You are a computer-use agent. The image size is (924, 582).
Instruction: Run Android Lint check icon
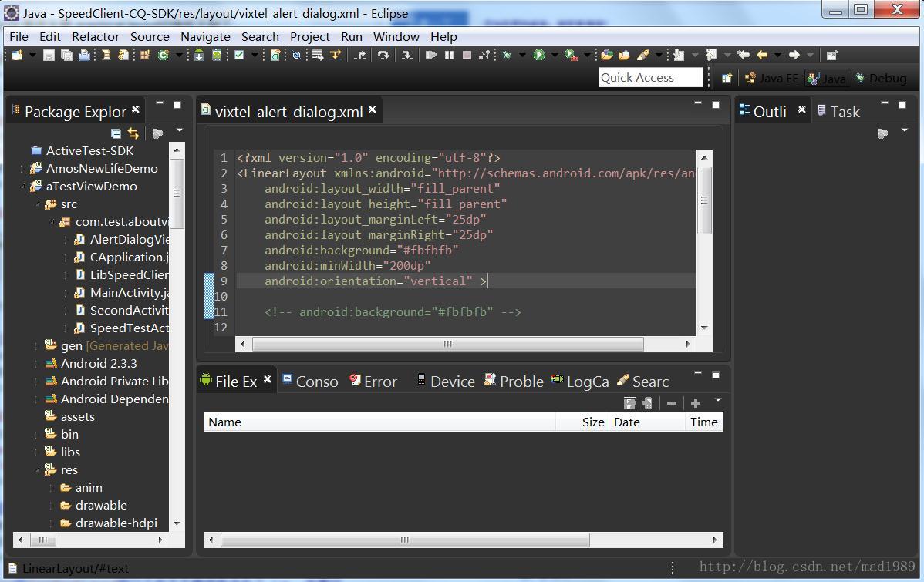[239, 55]
